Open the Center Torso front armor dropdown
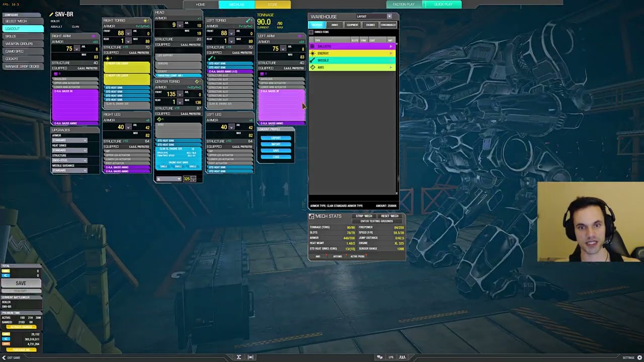644x362 pixels. click(181, 94)
